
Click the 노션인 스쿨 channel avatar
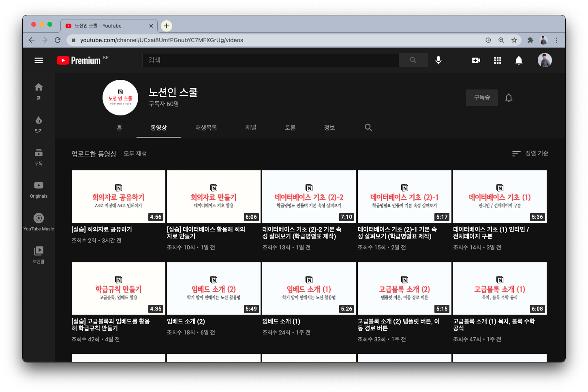pos(120,98)
